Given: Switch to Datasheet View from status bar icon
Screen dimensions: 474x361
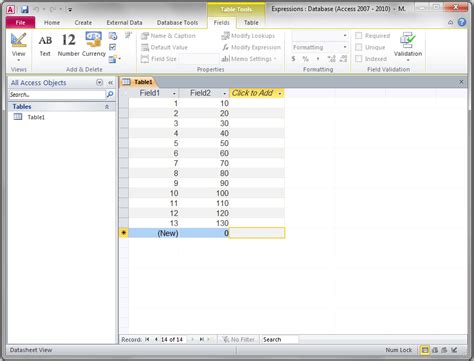Looking at the screenshot, I should [x=425, y=350].
